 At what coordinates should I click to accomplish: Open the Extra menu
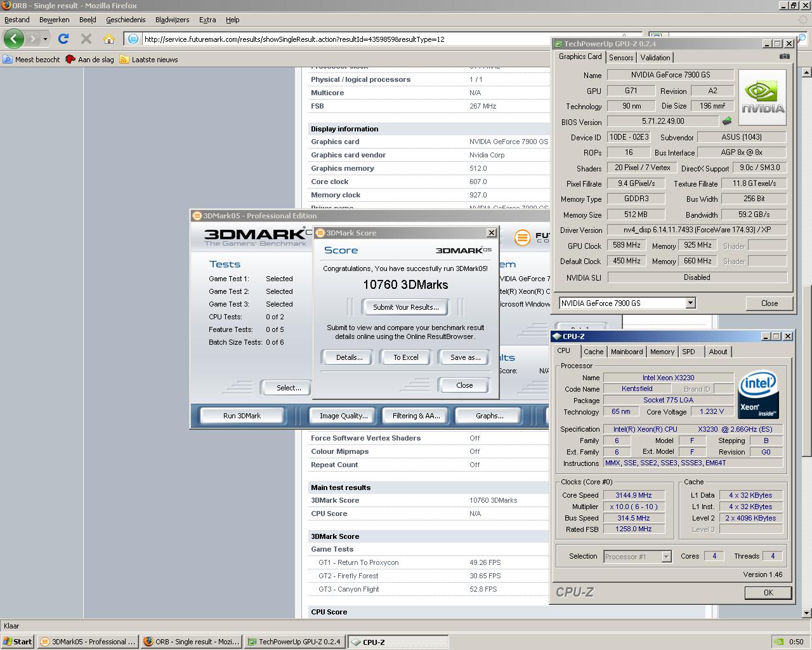[x=207, y=20]
